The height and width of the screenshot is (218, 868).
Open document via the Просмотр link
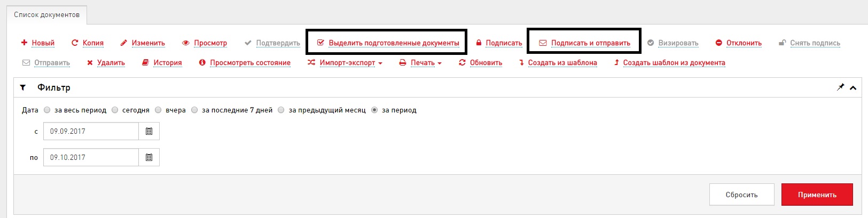(210, 43)
